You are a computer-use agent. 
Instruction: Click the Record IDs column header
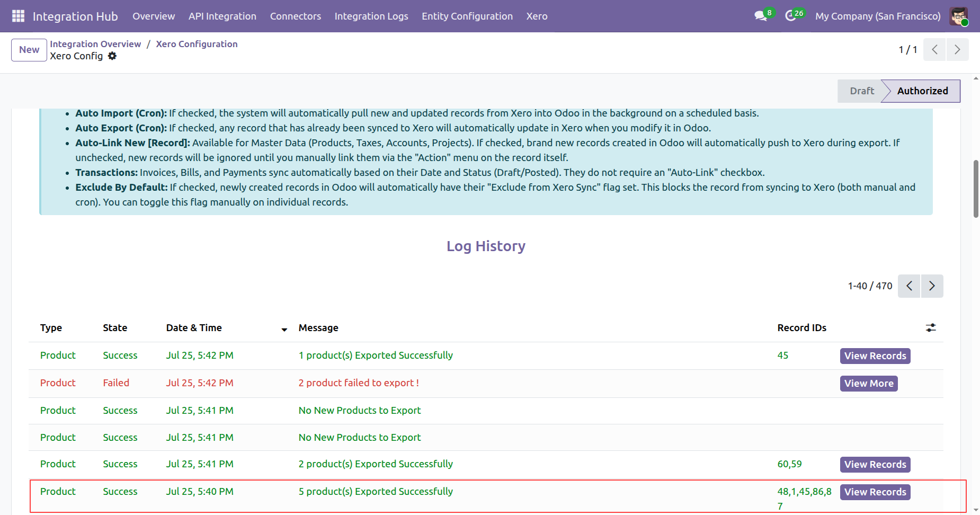pos(802,328)
